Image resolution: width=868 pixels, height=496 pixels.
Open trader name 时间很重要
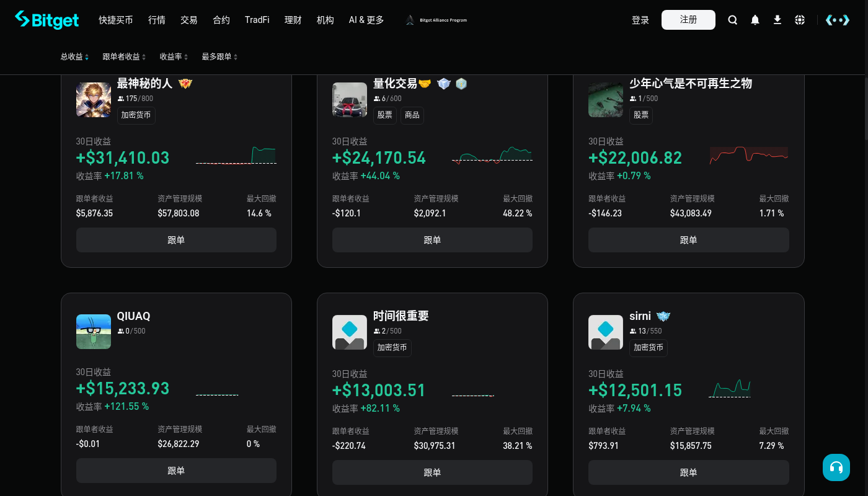click(x=401, y=316)
